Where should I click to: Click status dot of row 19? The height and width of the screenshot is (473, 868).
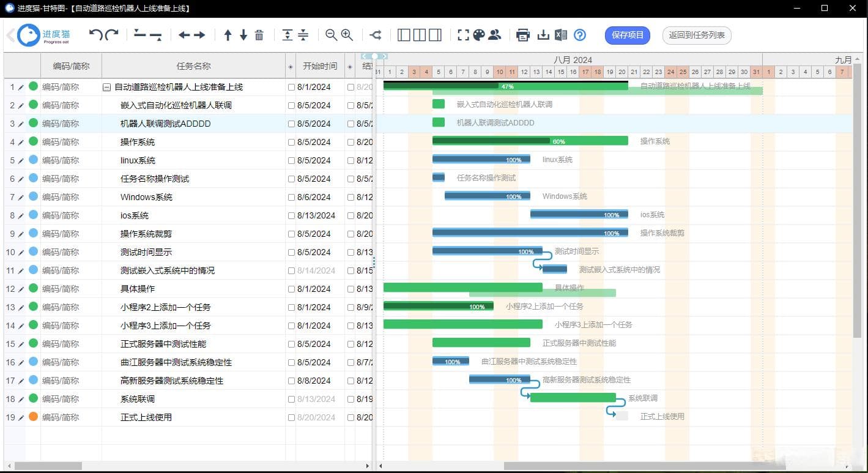(x=33, y=417)
